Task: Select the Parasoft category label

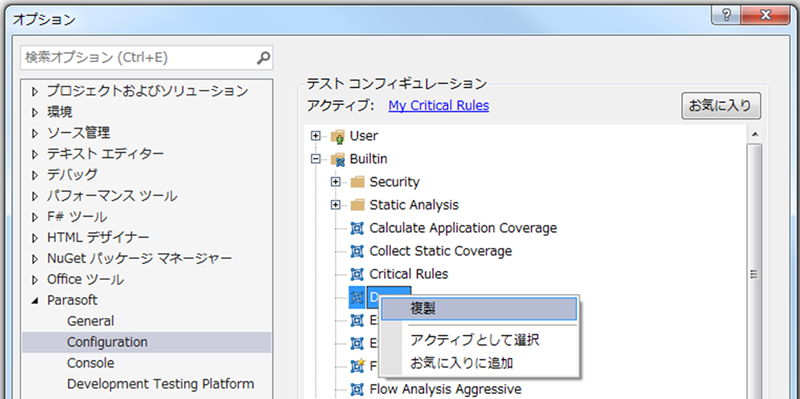Action: [x=72, y=301]
